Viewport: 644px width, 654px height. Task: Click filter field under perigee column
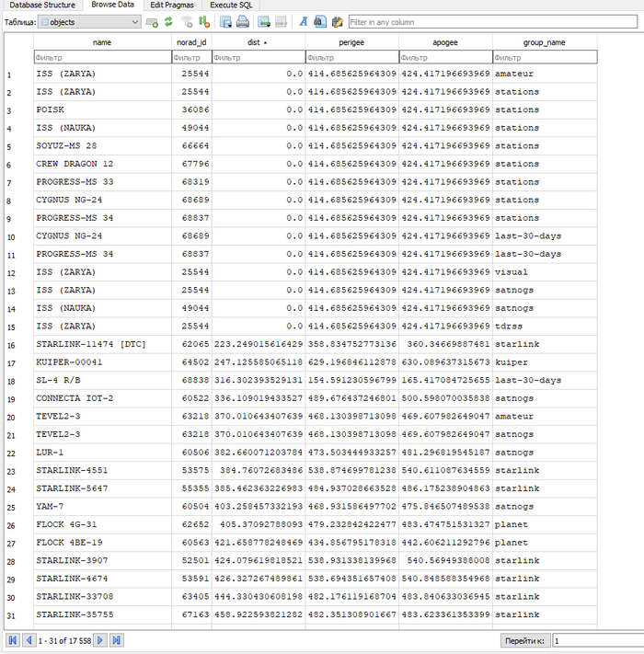coord(352,58)
